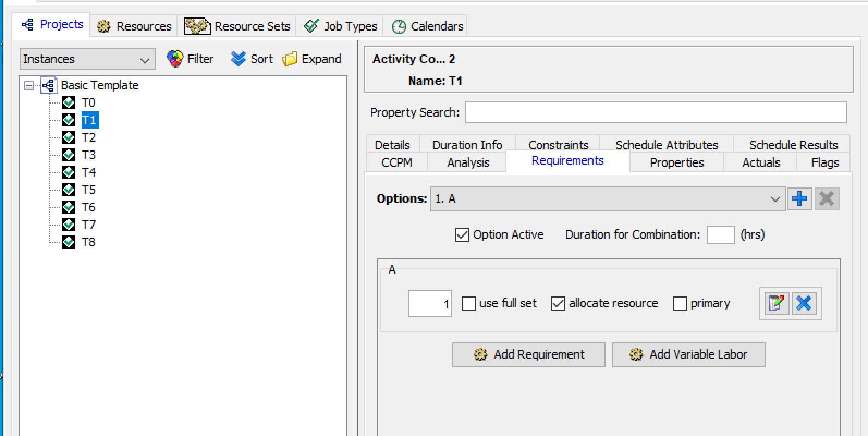Click the Add Variable Labor button
The width and height of the screenshot is (868, 436).
tap(688, 355)
